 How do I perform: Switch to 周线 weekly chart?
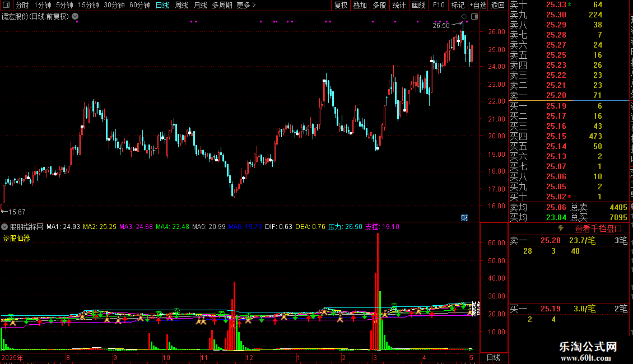[181, 5]
